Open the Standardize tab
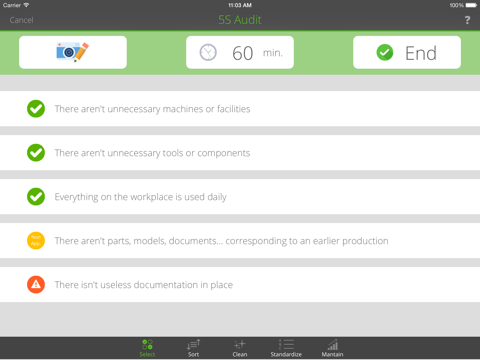The image size is (480, 360). pyautogui.click(x=286, y=348)
